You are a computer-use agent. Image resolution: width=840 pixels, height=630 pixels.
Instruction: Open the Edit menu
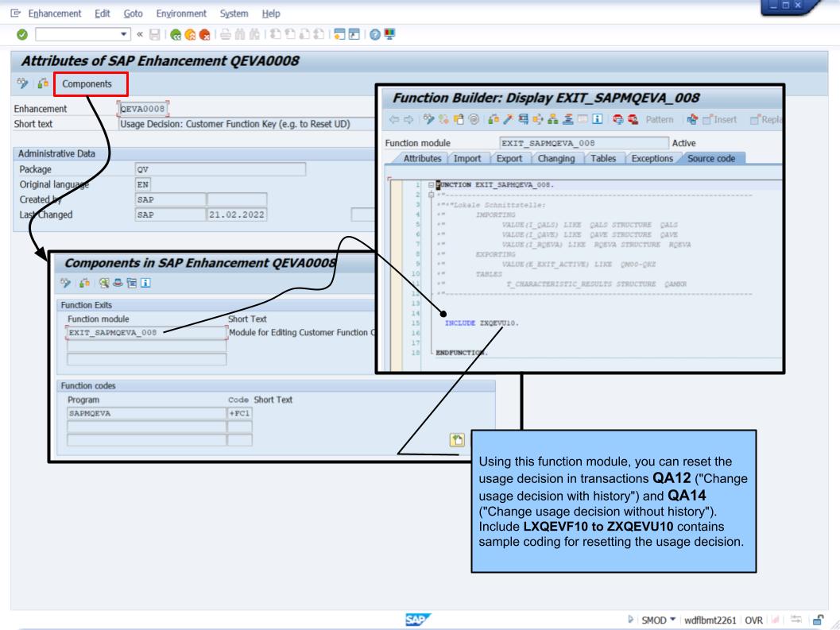click(103, 14)
